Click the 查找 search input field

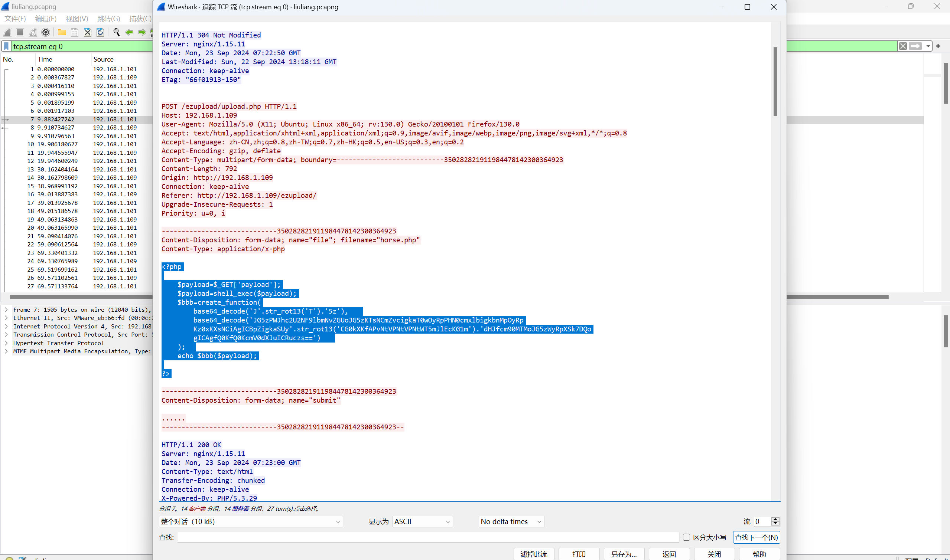[x=428, y=537]
